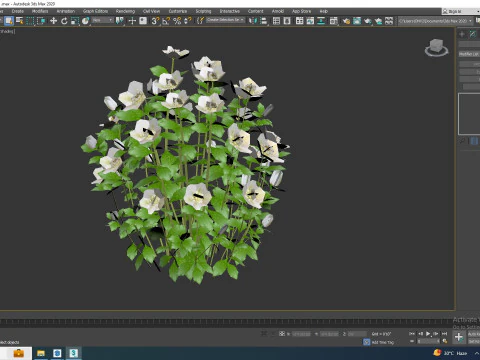
Task: Choose Rectangular Selection Region tool
Action: click(x=30, y=21)
